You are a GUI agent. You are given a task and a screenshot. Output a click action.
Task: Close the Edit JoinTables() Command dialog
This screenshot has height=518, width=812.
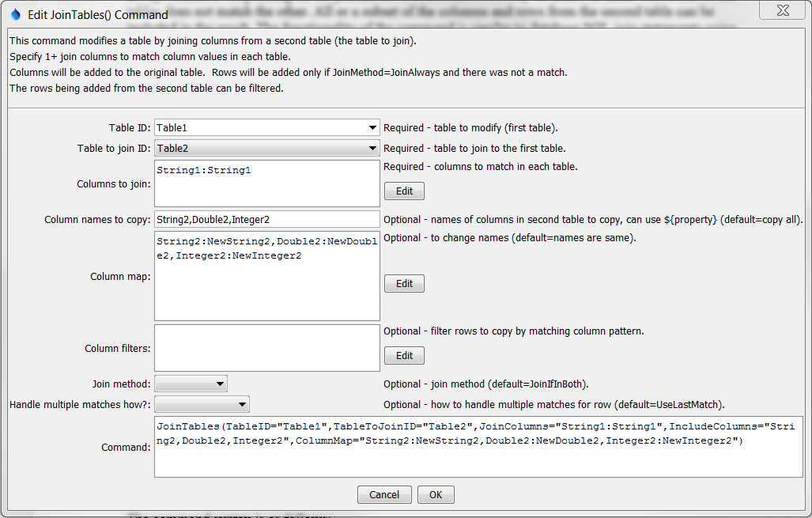point(783,10)
